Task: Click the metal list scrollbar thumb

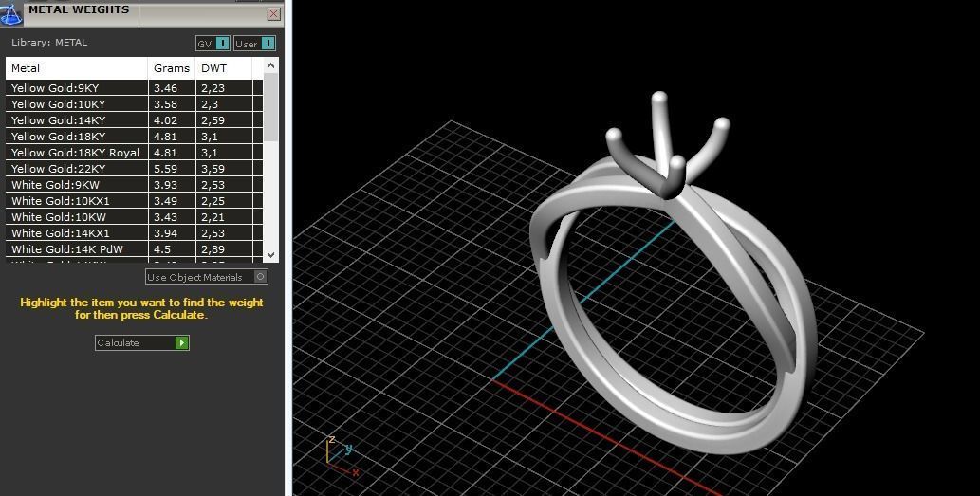Action: pos(270,107)
